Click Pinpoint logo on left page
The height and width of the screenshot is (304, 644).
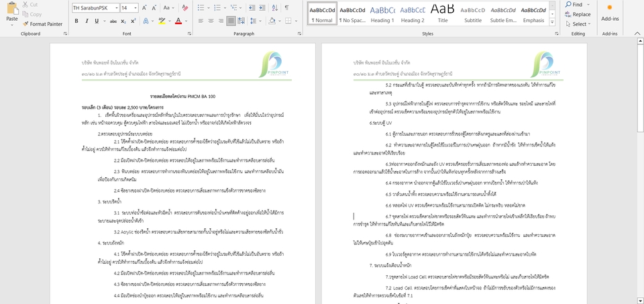coord(273,64)
